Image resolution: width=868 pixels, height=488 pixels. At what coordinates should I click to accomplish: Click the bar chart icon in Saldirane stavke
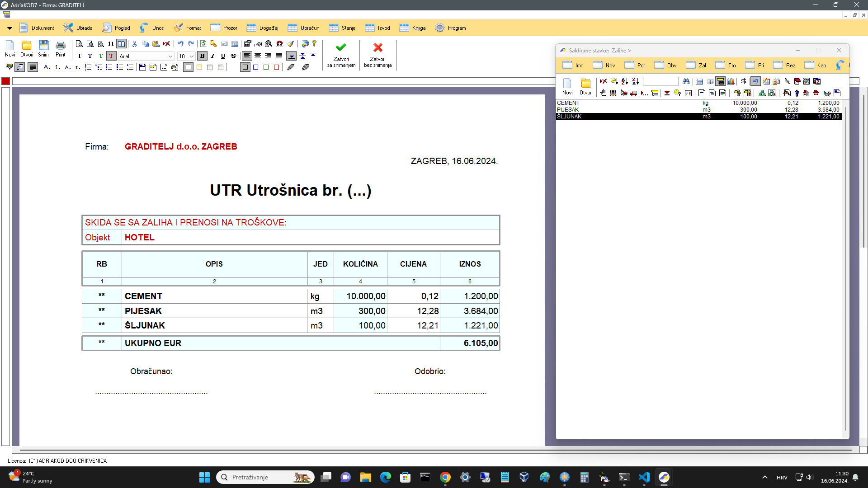coord(731,81)
